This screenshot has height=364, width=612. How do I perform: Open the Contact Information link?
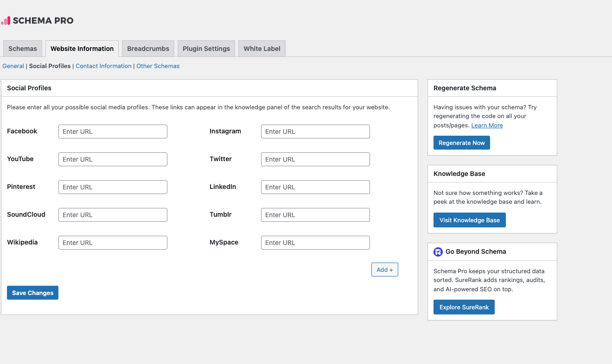[103, 66]
